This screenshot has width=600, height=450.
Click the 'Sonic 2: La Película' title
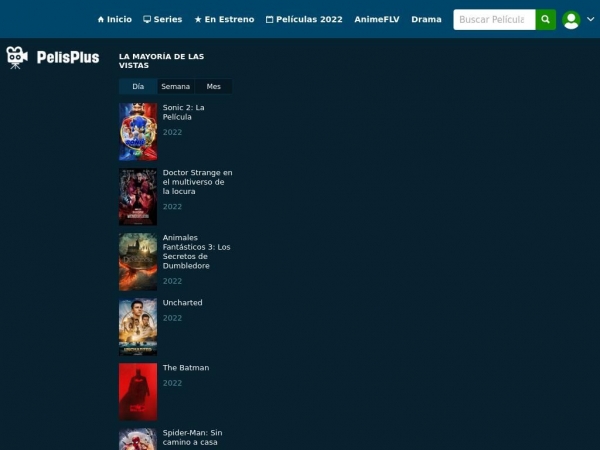click(x=183, y=112)
